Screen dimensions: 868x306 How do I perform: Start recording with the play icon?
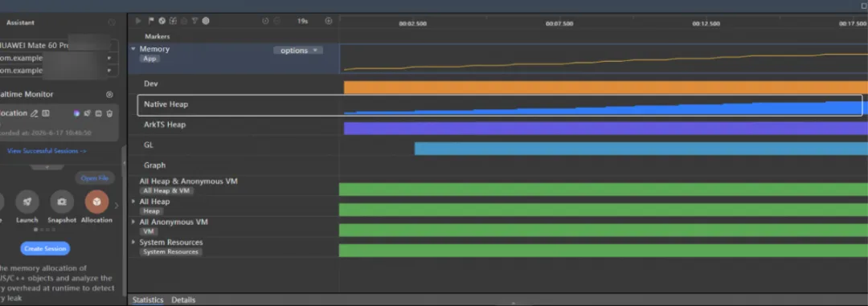click(138, 21)
